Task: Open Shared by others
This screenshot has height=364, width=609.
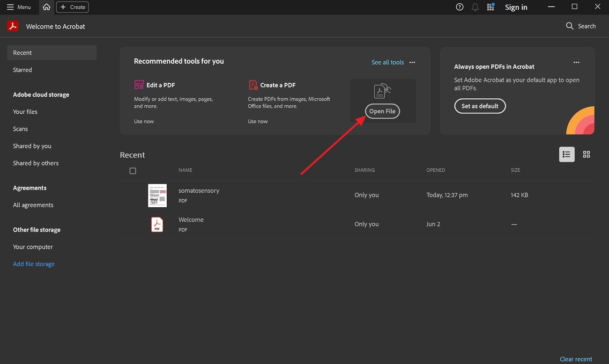Action: (36, 163)
